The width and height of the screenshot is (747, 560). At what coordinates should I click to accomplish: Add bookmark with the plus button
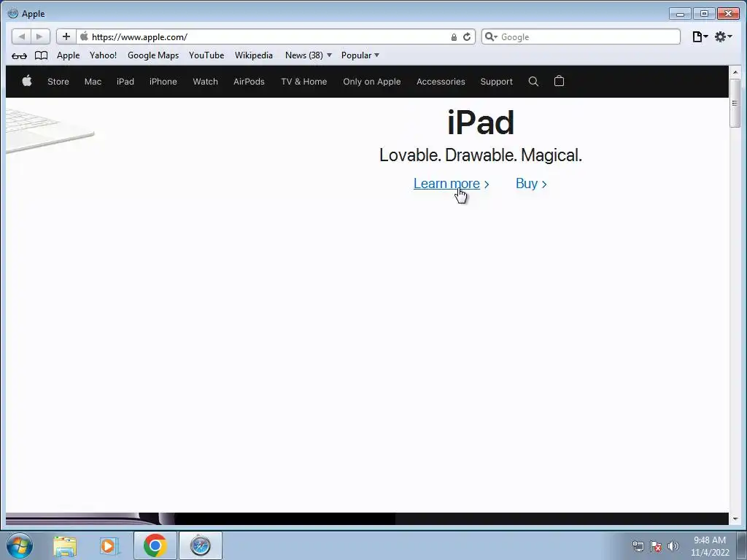point(66,36)
